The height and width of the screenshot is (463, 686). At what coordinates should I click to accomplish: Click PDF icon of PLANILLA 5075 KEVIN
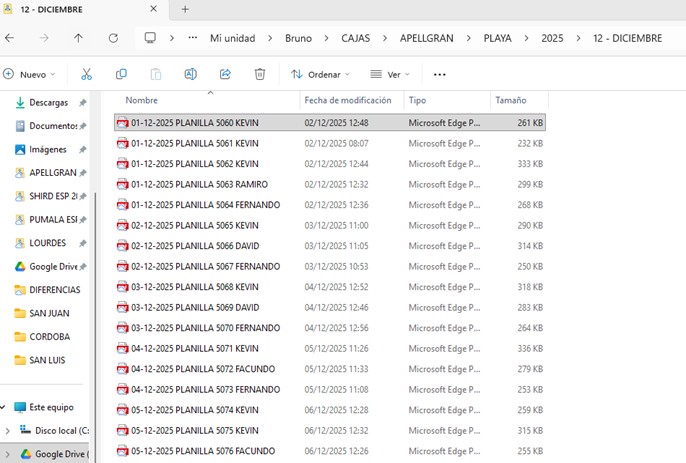point(122,431)
